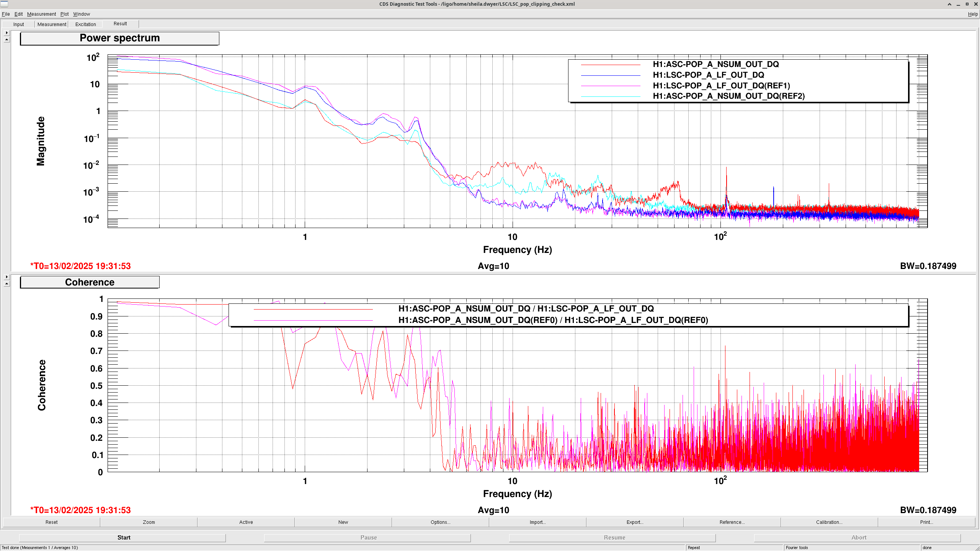Click the Power spectrum plot title box
Image resolution: width=980 pixels, height=551 pixels.
[119, 38]
